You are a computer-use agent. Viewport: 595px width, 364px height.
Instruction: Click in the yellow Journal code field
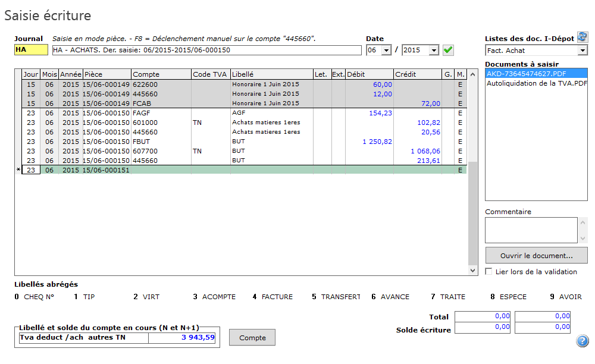(x=31, y=51)
